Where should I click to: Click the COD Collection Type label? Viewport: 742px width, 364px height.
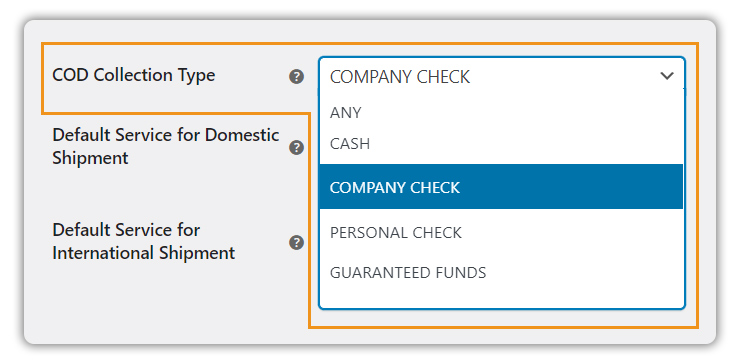click(133, 75)
